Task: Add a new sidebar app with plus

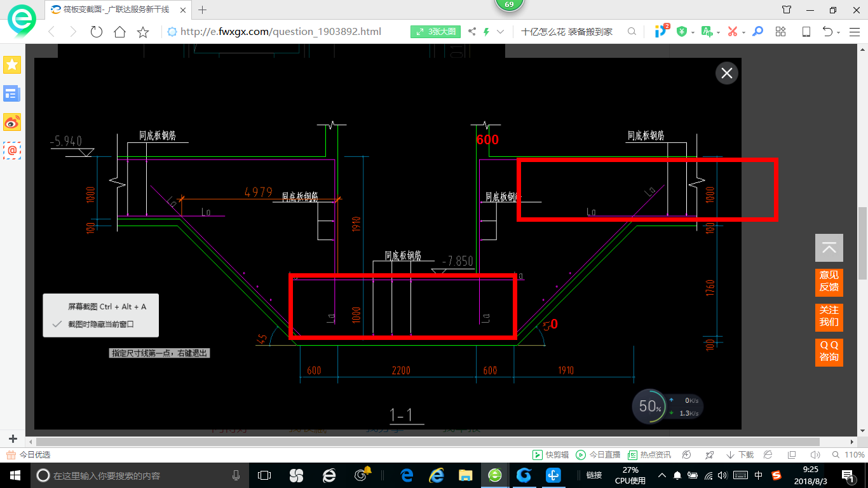Action: tap(12, 439)
